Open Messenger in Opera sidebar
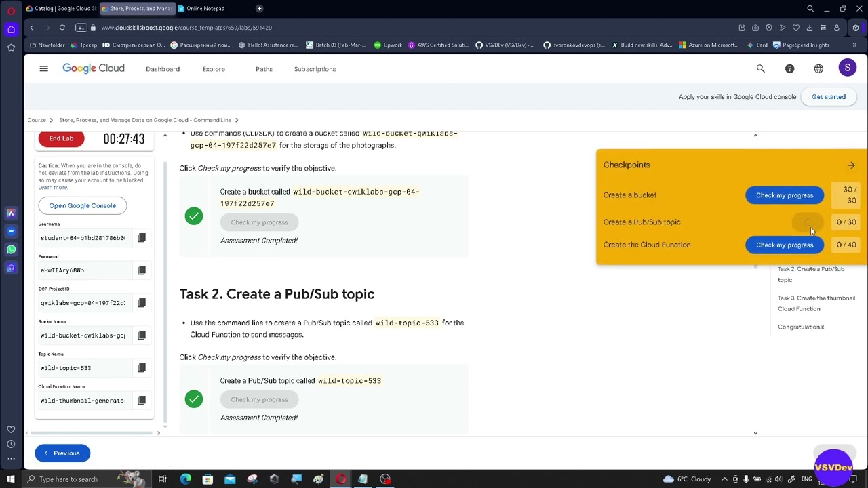The width and height of the screenshot is (868, 488). pos(11,231)
